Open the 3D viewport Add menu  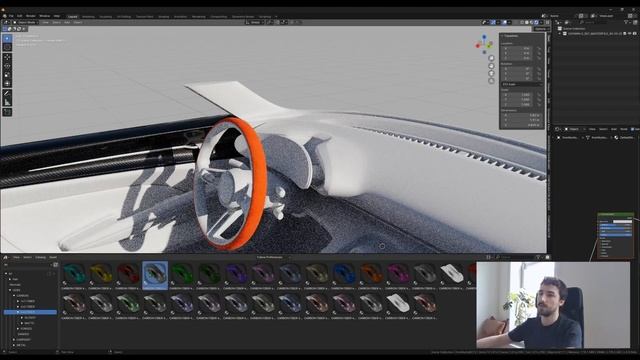(x=67, y=22)
